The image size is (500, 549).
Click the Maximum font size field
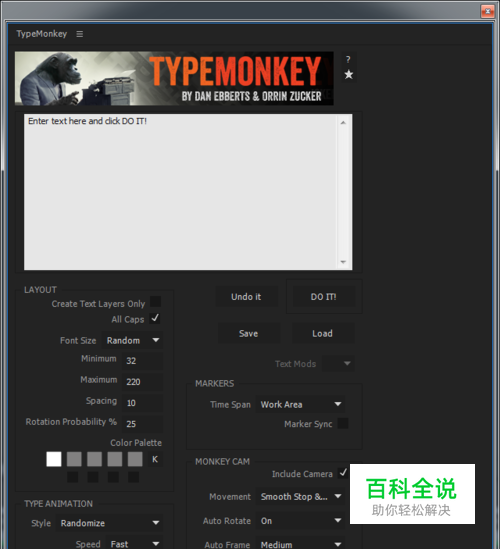pos(143,382)
